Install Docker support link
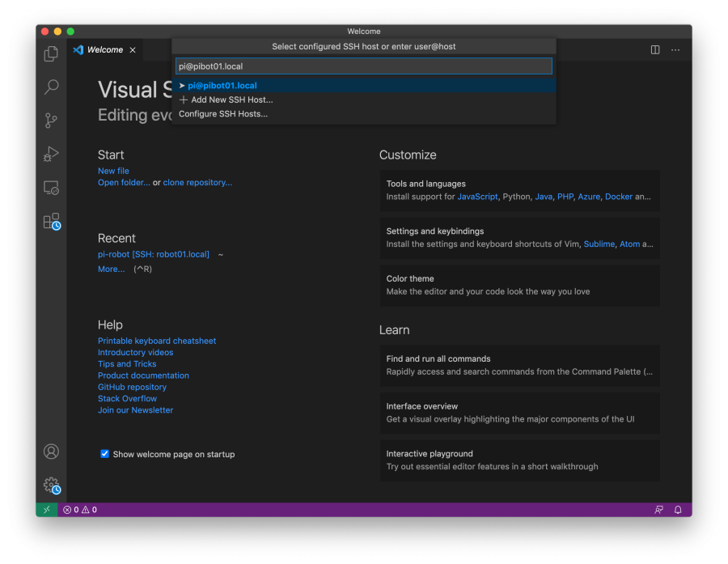This screenshot has width=728, height=564. point(619,197)
